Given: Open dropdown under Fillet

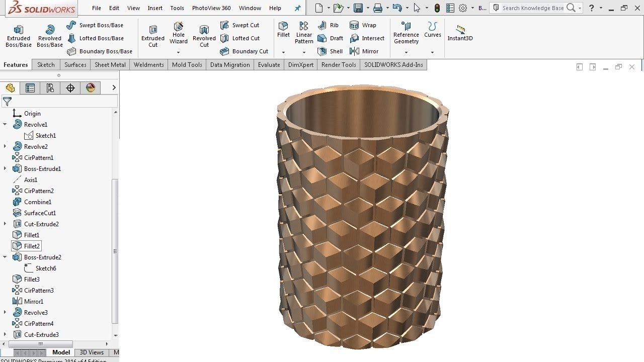Looking at the screenshot, I should [x=283, y=52].
